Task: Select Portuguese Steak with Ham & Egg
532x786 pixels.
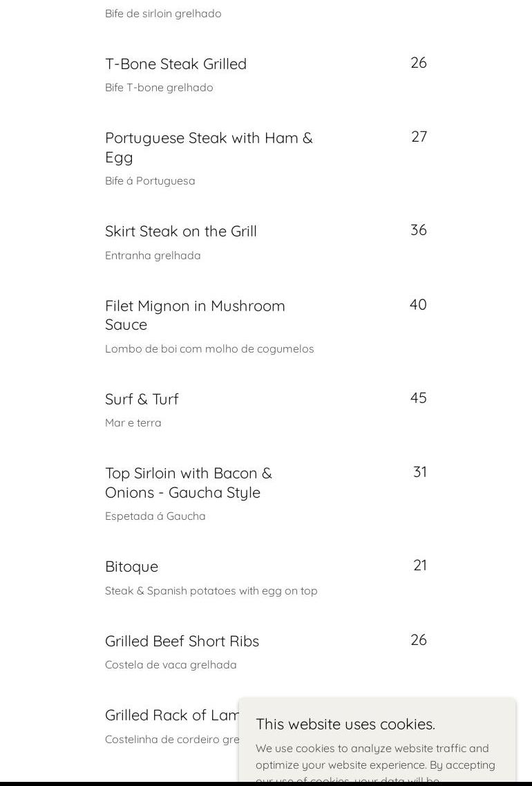Action: (x=209, y=147)
